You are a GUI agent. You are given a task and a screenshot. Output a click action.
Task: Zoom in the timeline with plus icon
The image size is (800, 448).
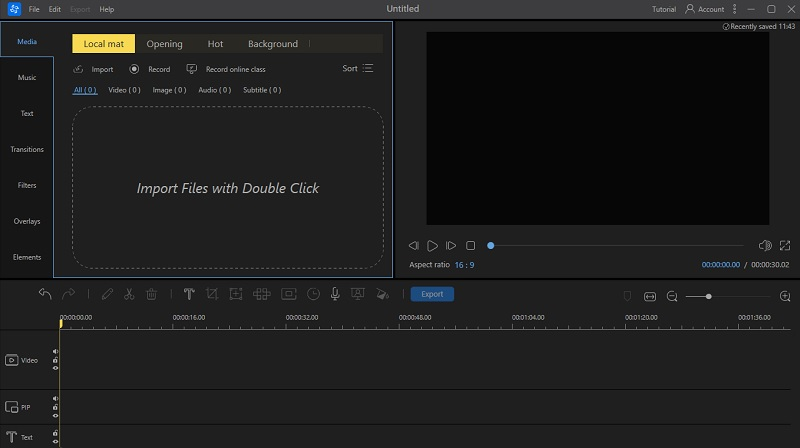point(785,296)
